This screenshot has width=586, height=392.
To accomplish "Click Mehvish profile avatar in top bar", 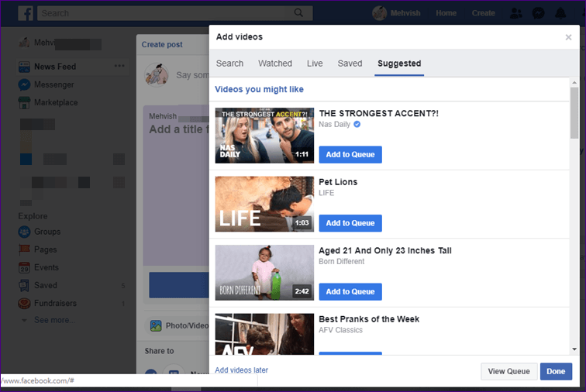I will [379, 13].
